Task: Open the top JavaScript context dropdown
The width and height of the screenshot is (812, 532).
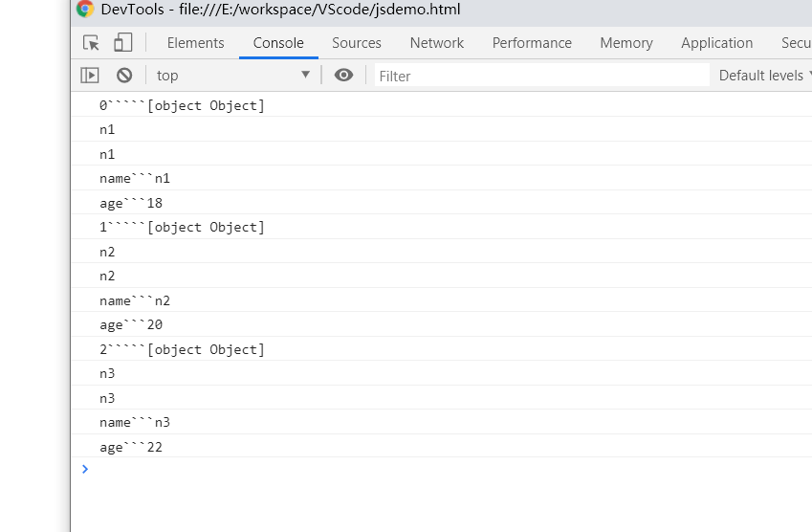Action: click(x=233, y=76)
